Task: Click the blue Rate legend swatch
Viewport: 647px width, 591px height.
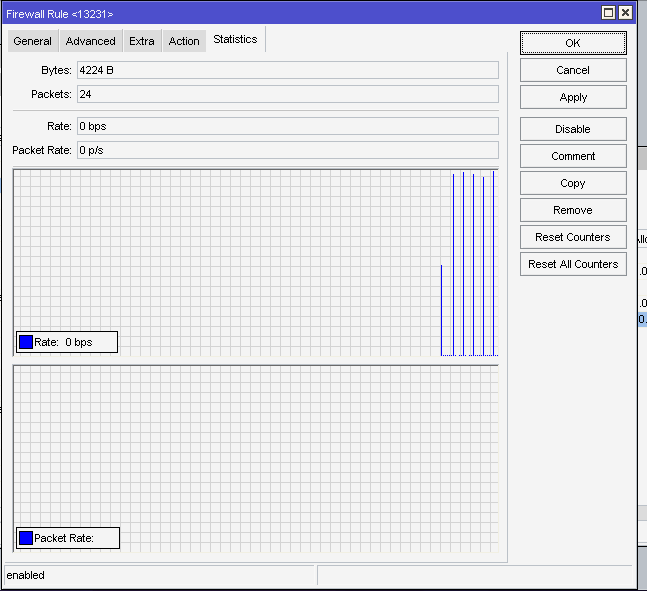Action: [x=26, y=342]
